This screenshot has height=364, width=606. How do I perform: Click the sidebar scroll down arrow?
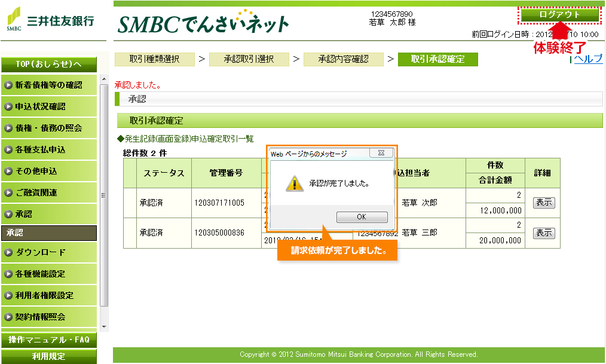104,327
